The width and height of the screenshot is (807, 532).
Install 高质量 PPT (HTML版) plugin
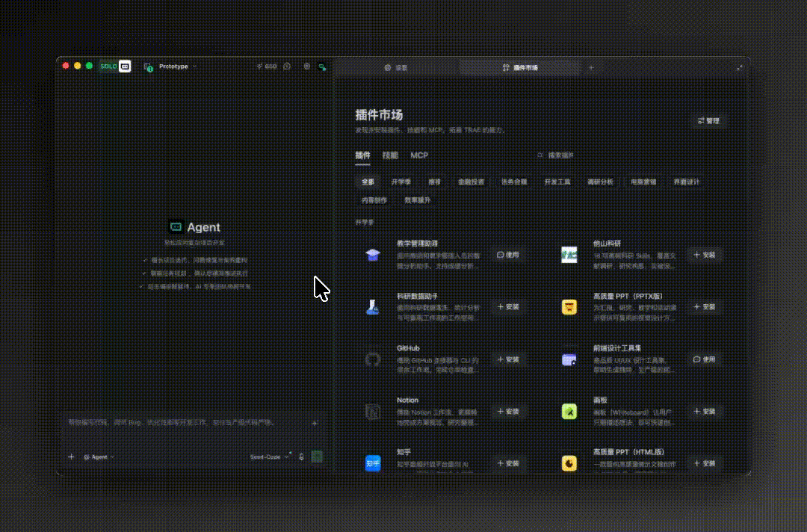705,463
